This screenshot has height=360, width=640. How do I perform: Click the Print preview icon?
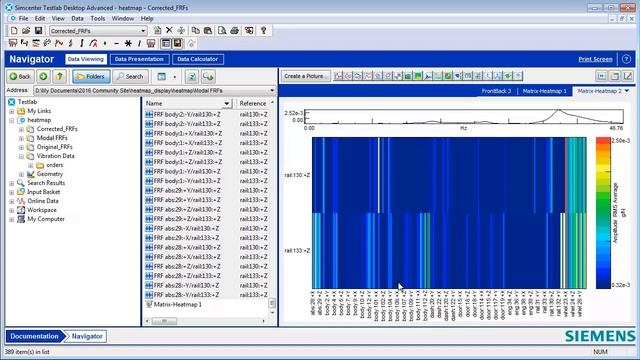coord(222,31)
